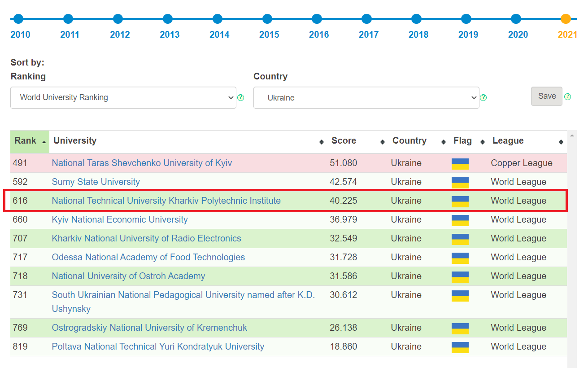Open Poltava National Technical Yuri Kondratyuk University
Viewport: 588px width, 368px height.
click(x=158, y=346)
